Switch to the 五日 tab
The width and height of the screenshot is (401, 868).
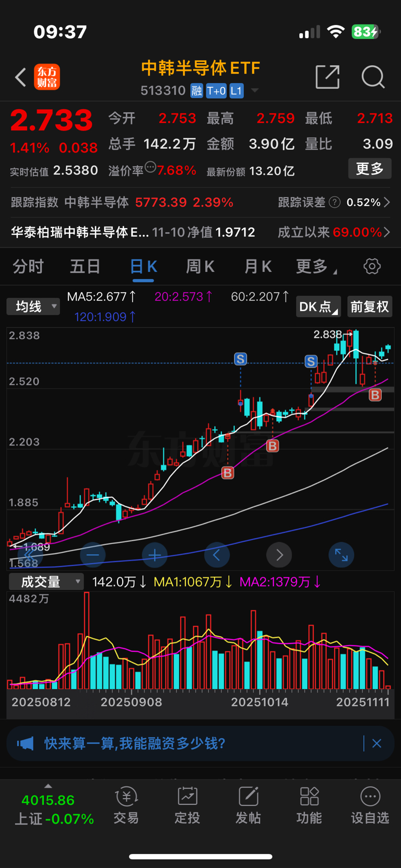(85, 267)
